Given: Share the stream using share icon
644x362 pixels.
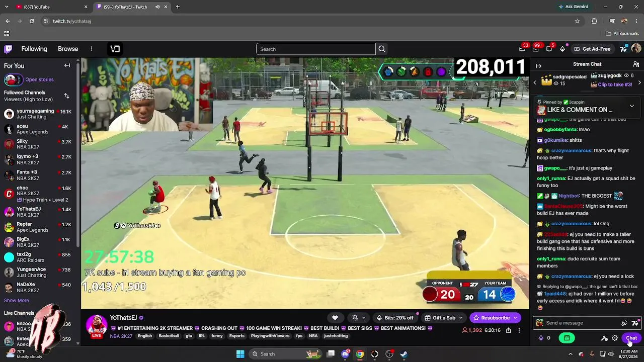Looking at the screenshot, I should 509,330.
